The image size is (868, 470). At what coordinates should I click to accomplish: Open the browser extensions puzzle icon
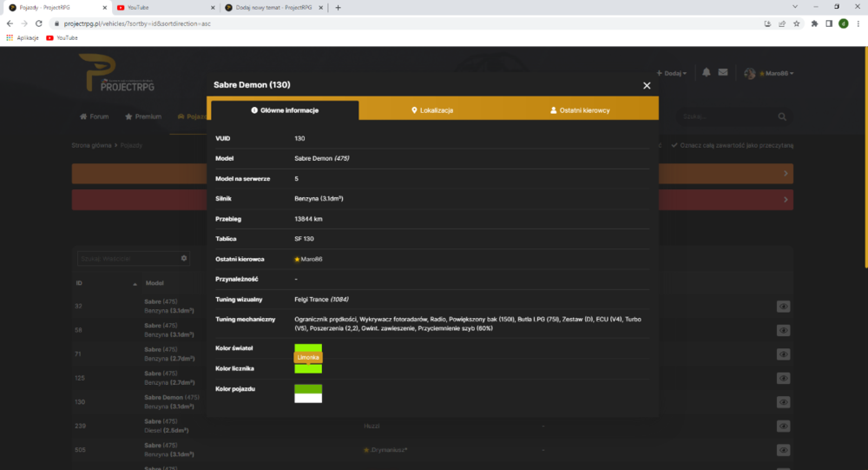(x=814, y=23)
